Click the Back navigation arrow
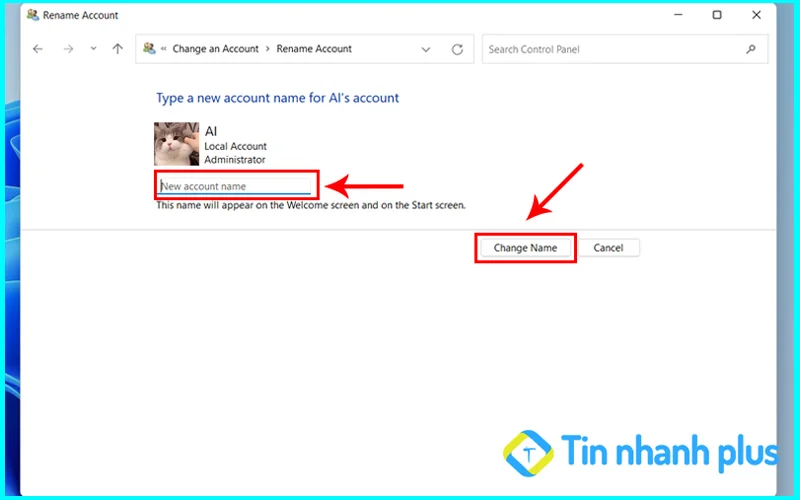Screen dimensions: 800x500 coord(38,49)
